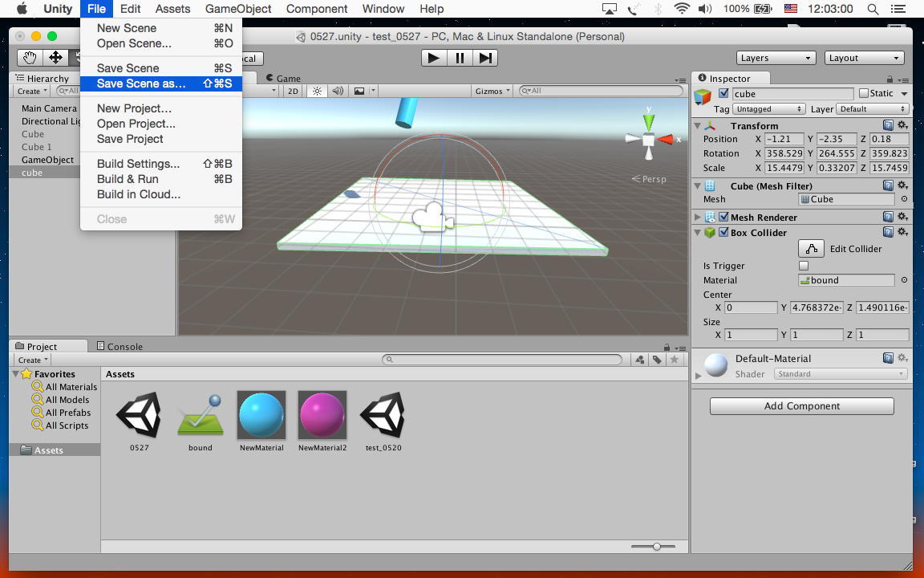Open Mesh Renderer gear menu
This screenshot has width=924, height=578.
point(902,217)
